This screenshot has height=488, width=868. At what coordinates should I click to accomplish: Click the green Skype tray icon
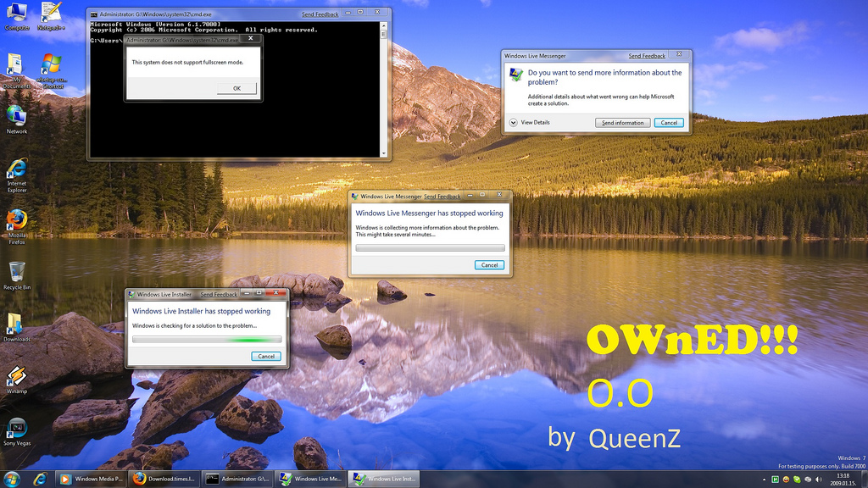click(x=797, y=480)
